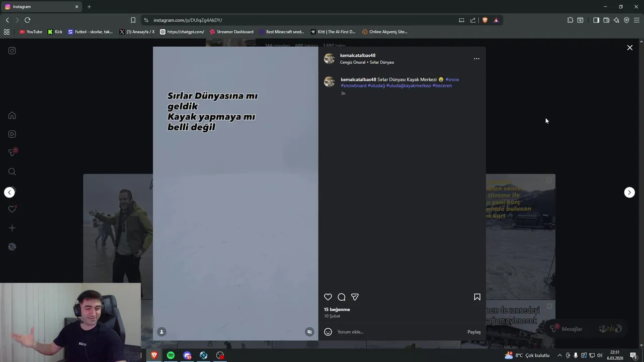Open the Kick bookmark
The height and width of the screenshot is (362, 644).
(x=55, y=32)
